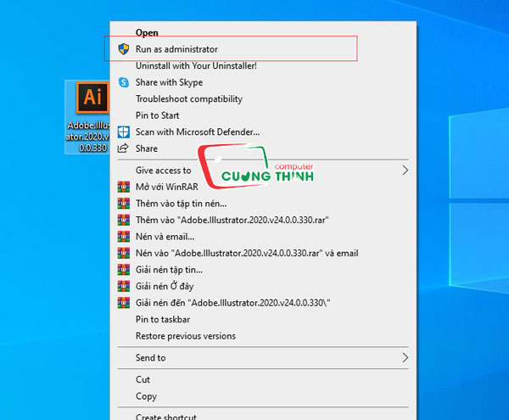Select Pin to Start
Image resolution: width=509 pixels, height=420 pixels.
click(263, 115)
